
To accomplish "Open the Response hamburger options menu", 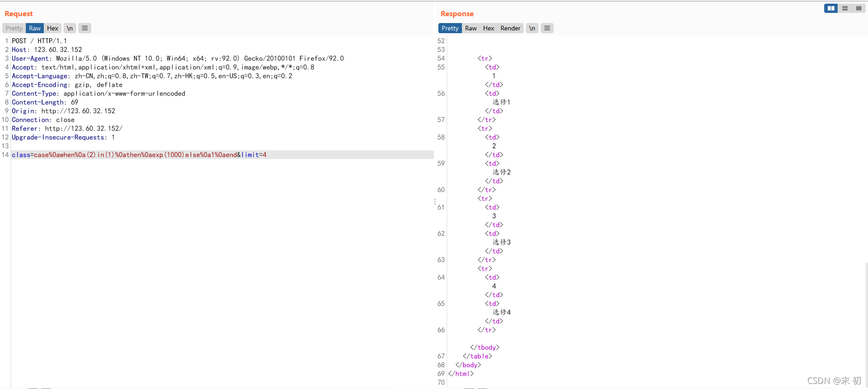I will (x=547, y=28).
